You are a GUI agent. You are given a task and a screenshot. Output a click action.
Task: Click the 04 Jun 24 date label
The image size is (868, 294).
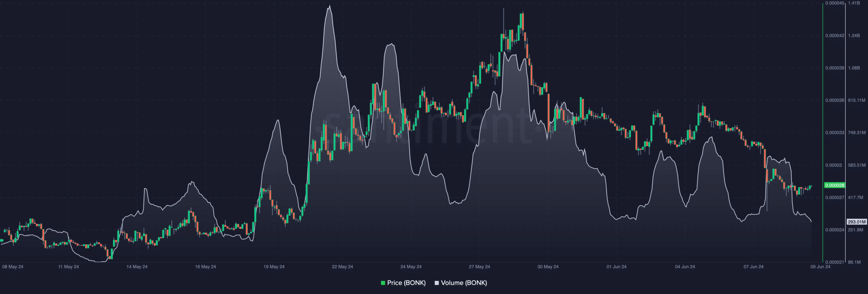point(685,267)
